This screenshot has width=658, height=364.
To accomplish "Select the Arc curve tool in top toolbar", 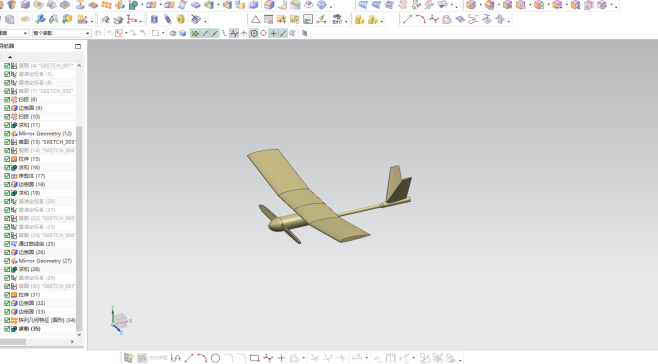I will click(420, 19).
